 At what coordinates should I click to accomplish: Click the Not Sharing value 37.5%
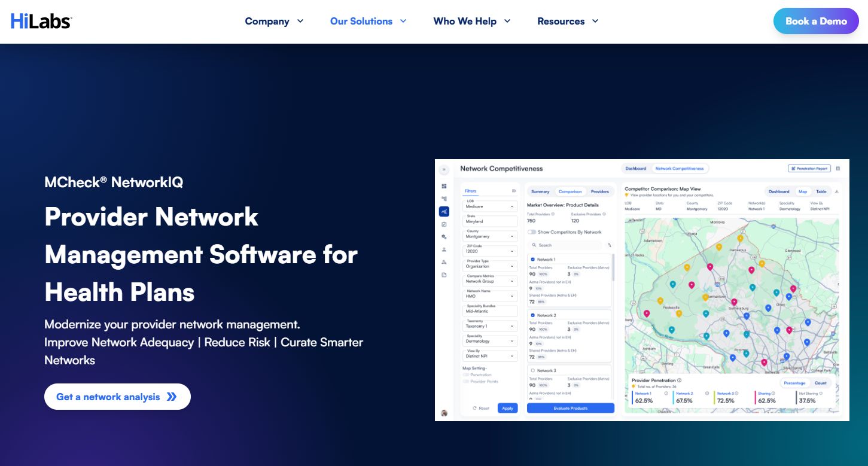pos(807,401)
